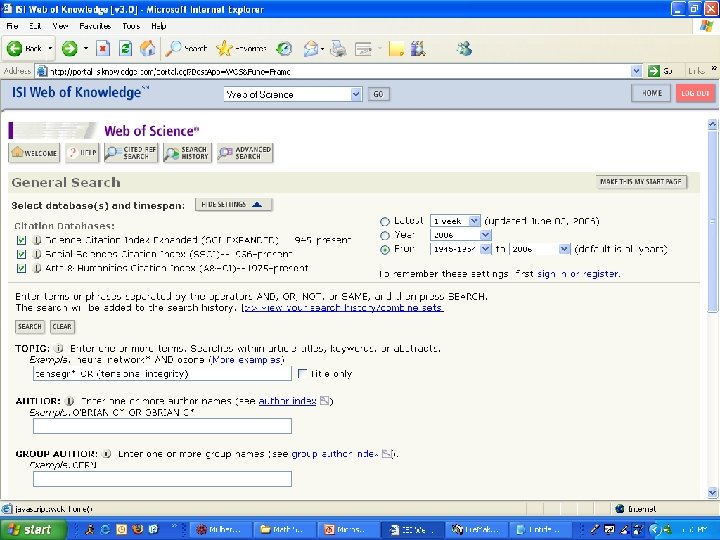This screenshot has height=540, width=720.
Task: Open the File menu
Action: click(12, 26)
